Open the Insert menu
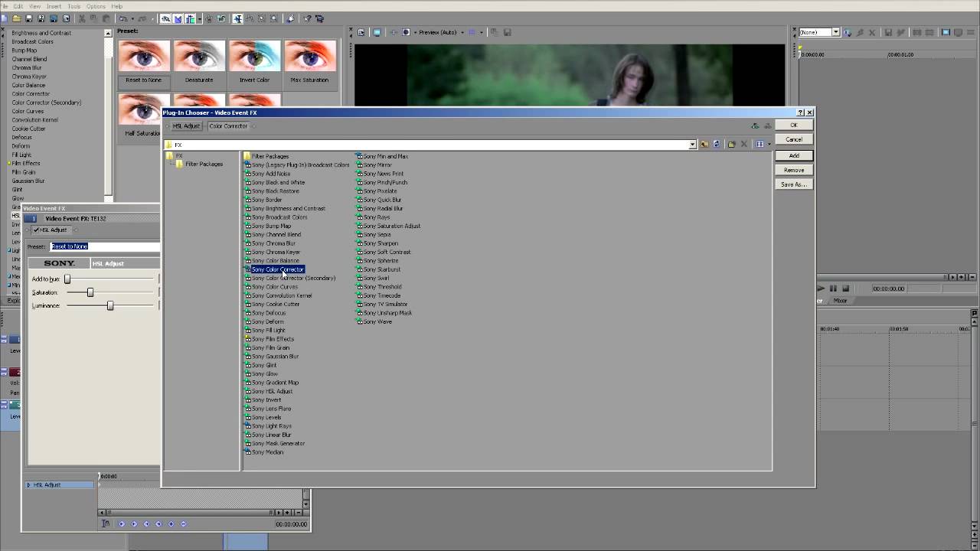 pos(54,6)
